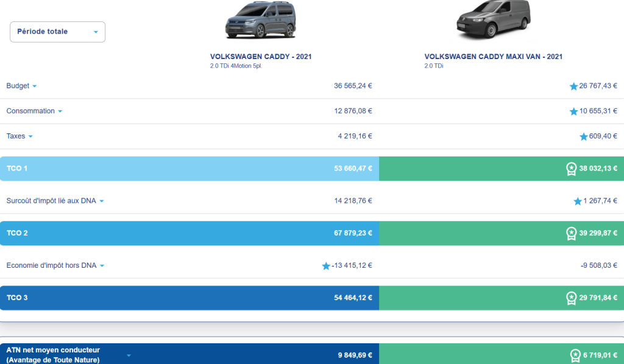Click the star icon beside 10 655,31 €
The width and height of the screenshot is (624, 364).
click(x=573, y=111)
